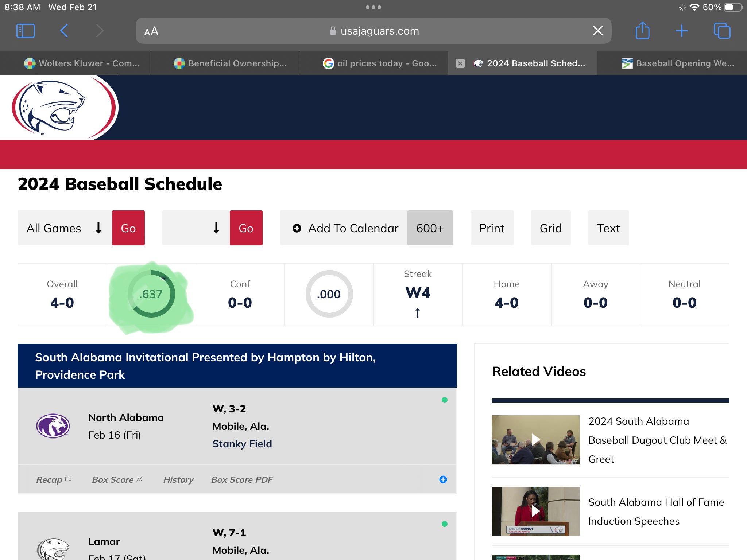This screenshot has width=747, height=560.
Task: Close the 2024 Baseball Schedule tab
Action: tap(460, 63)
